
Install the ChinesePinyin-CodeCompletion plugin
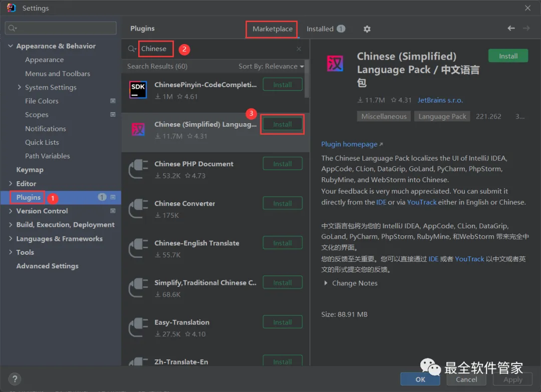click(283, 85)
